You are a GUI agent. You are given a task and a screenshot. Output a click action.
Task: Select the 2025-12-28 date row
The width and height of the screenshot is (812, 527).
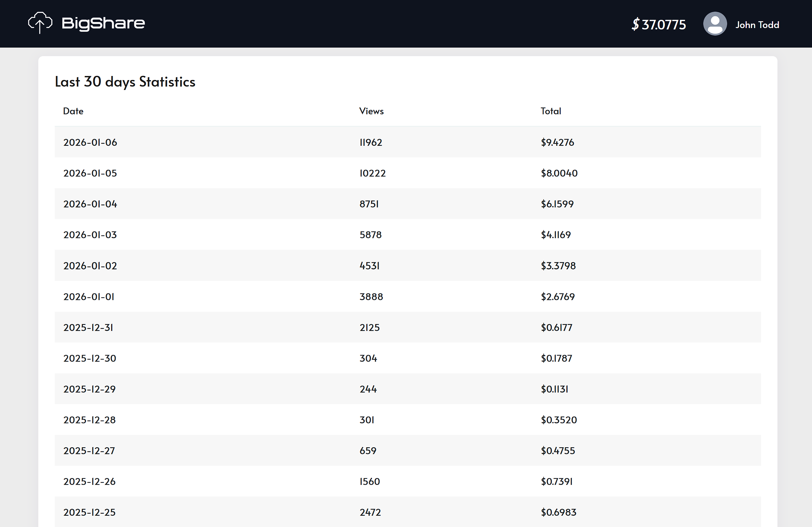point(89,420)
